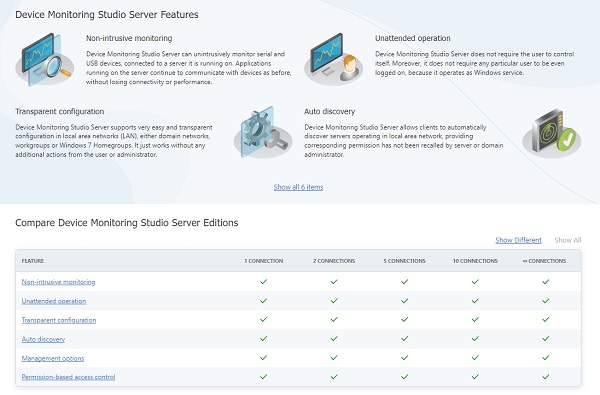
Task: Click the Auto discovery section title
Action: tap(329, 111)
